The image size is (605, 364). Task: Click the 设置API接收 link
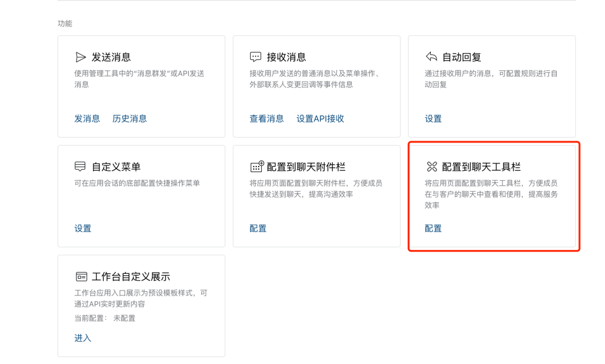coord(320,118)
